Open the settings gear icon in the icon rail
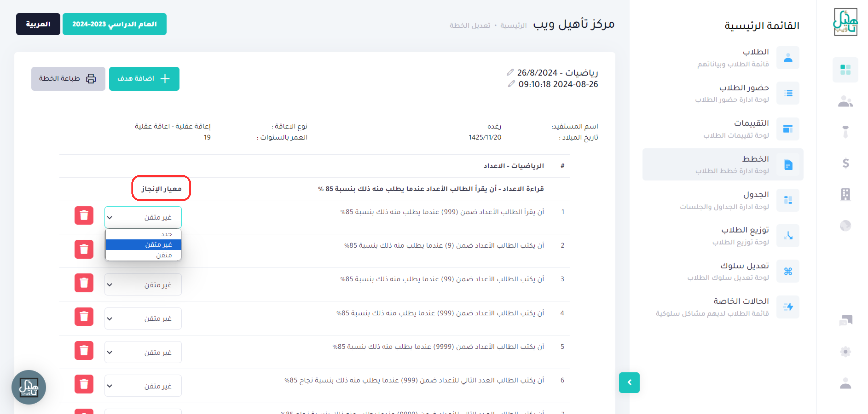This screenshot has width=868, height=414. [x=845, y=352]
